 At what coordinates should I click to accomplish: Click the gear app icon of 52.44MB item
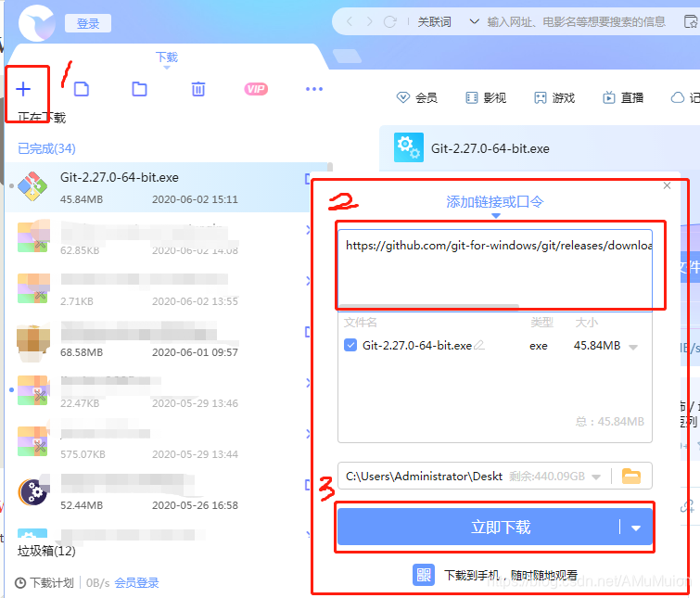[33, 492]
